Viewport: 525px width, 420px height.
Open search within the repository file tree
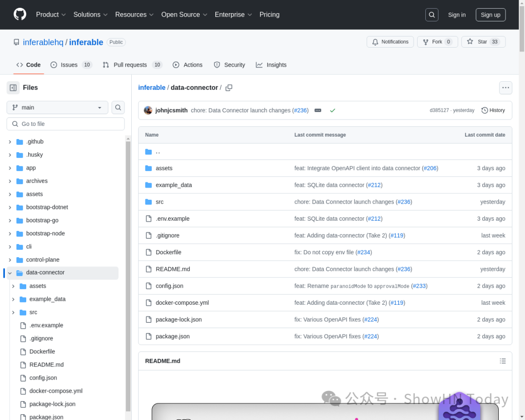(x=118, y=107)
